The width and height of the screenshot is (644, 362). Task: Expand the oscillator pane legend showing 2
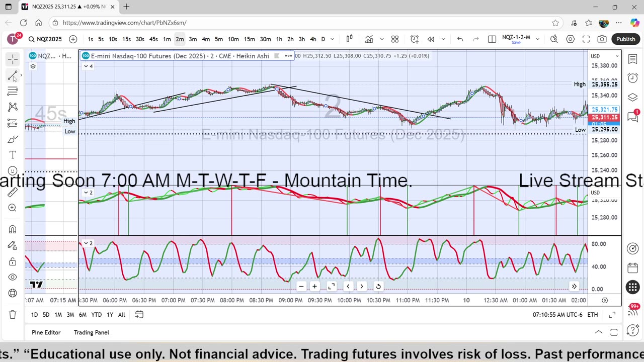[88, 243]
